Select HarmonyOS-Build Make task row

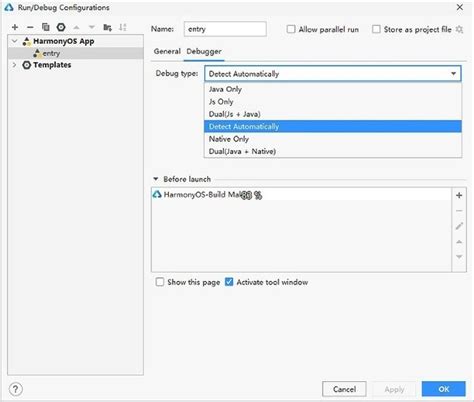pos(301,195)
